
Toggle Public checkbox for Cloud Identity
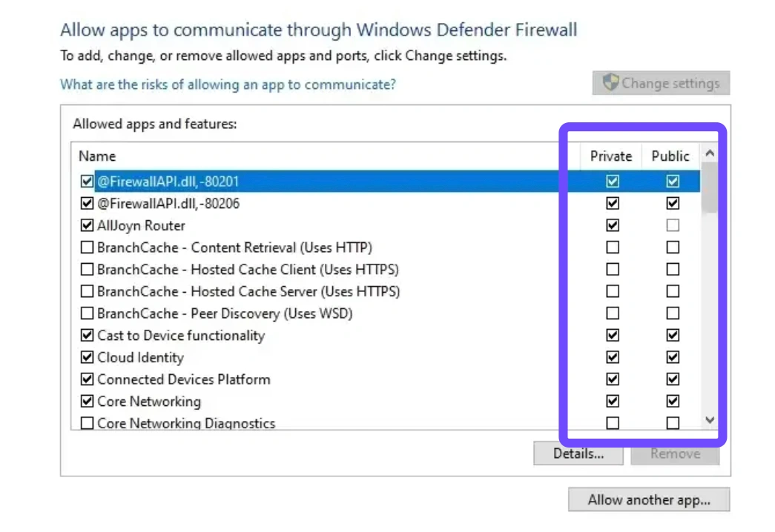point(672,357)
